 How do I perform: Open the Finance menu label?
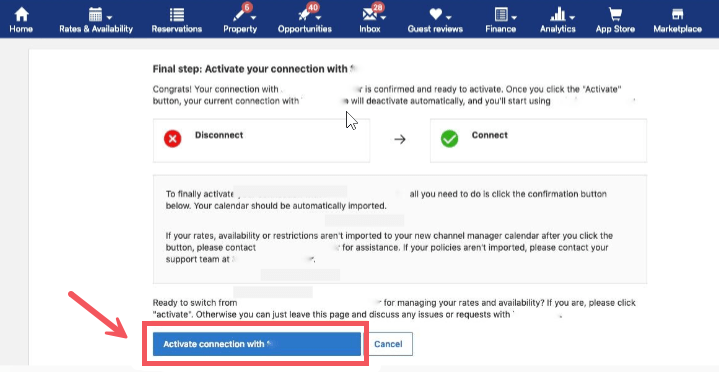[501, 29]
